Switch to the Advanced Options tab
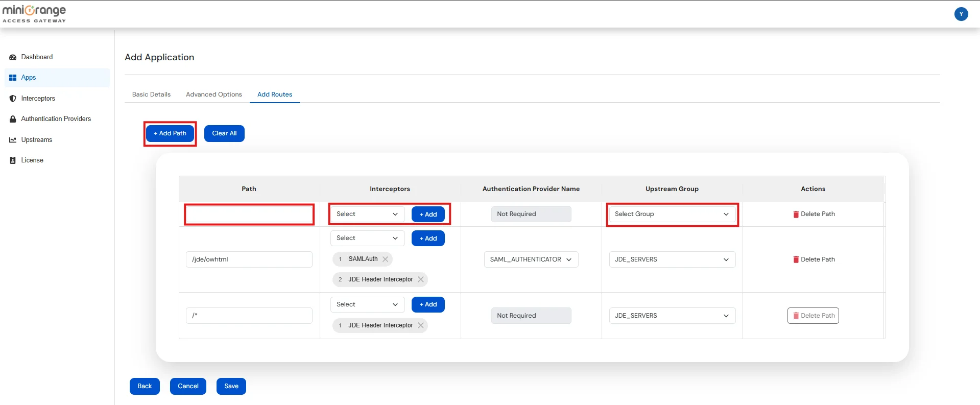The height and width of the screenshot is (405, 980). [213, 94]
